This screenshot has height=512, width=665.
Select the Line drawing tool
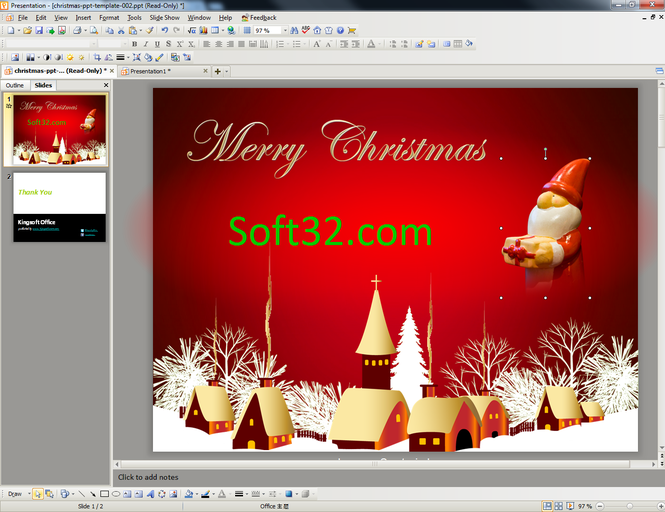click(x=81, y=494)
